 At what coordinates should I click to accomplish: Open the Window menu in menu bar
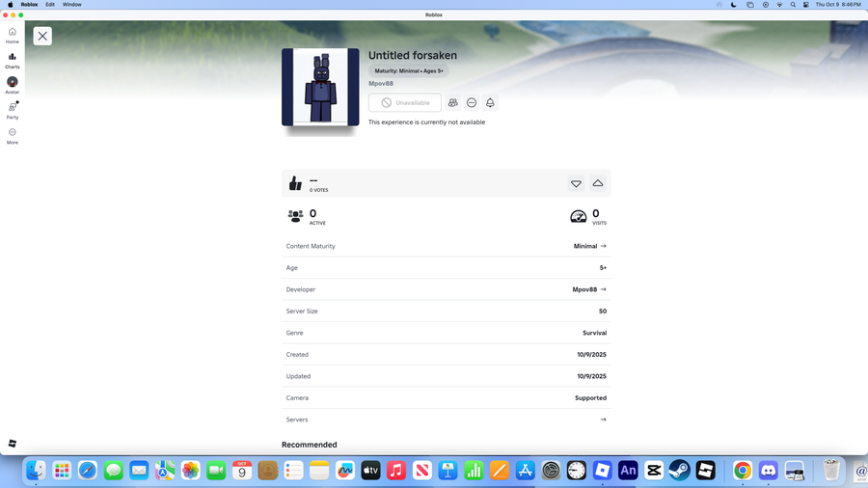tap(72, 5)
